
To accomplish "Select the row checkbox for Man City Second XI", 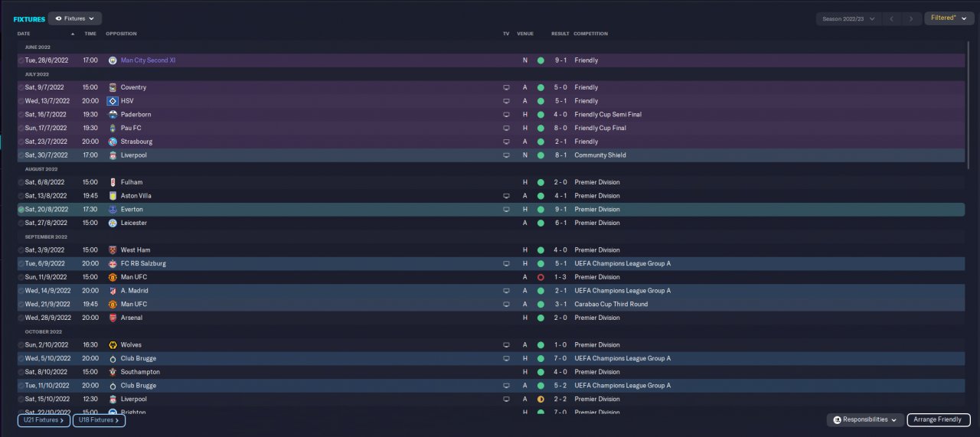I will (x=21, y=60).
